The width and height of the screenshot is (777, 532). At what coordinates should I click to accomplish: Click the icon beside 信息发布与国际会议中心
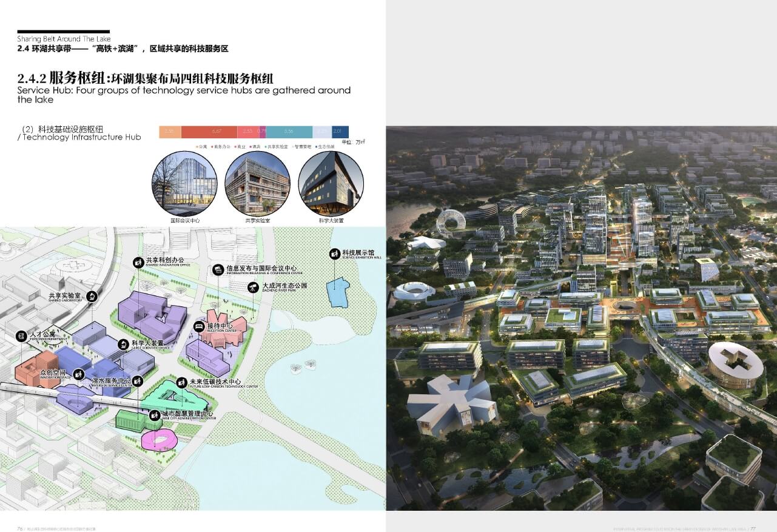tap(218, 269)
